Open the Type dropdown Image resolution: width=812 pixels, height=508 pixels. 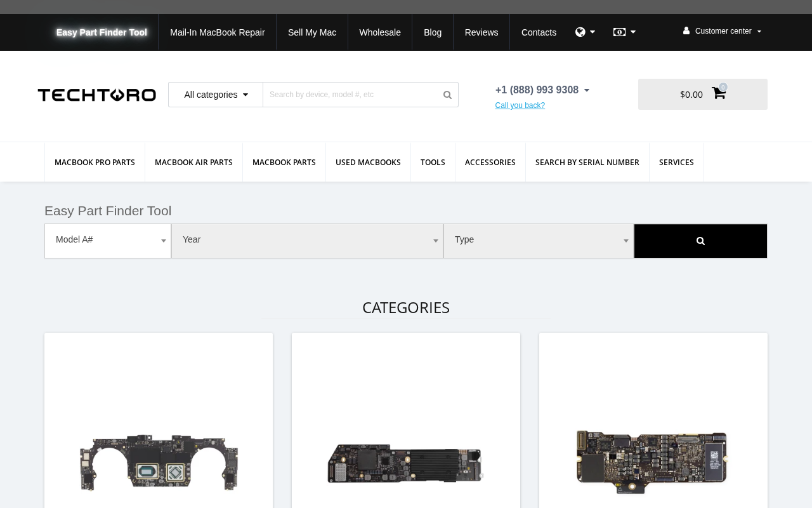click(539, 241)
